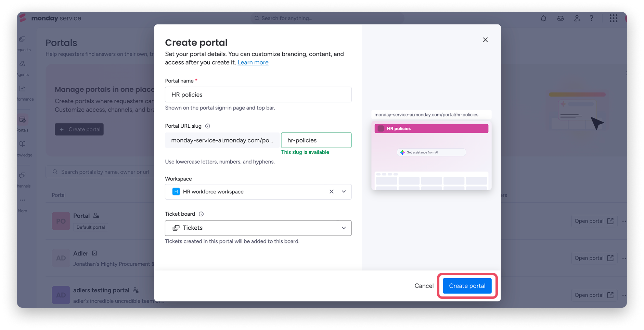Screen dimensions: 644x330
Task: Click the Tickets board icon
Action: click(176, 228)
